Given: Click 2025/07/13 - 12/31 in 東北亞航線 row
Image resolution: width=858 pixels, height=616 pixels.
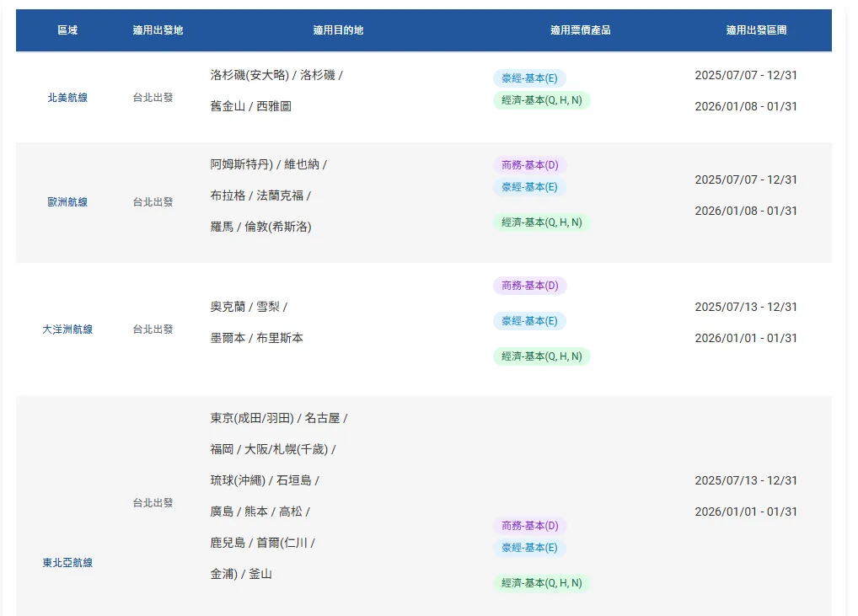Looking at the screenshot, I should [746, 480].
